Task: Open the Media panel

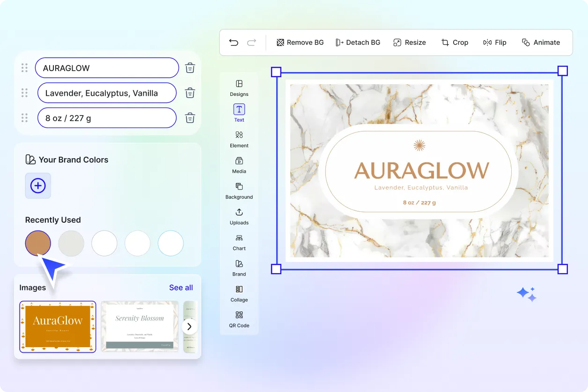Action: [239, 165]
